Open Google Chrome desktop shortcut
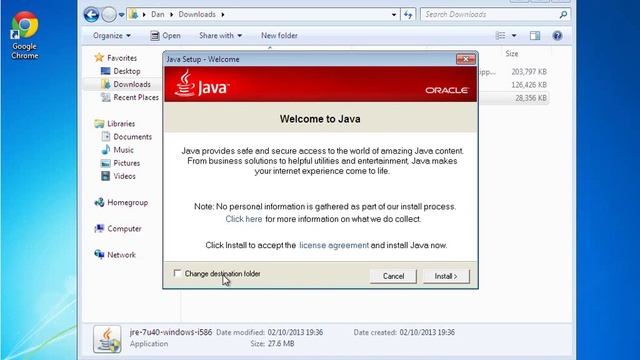640x360 pixels. click(x=24, y=36)
